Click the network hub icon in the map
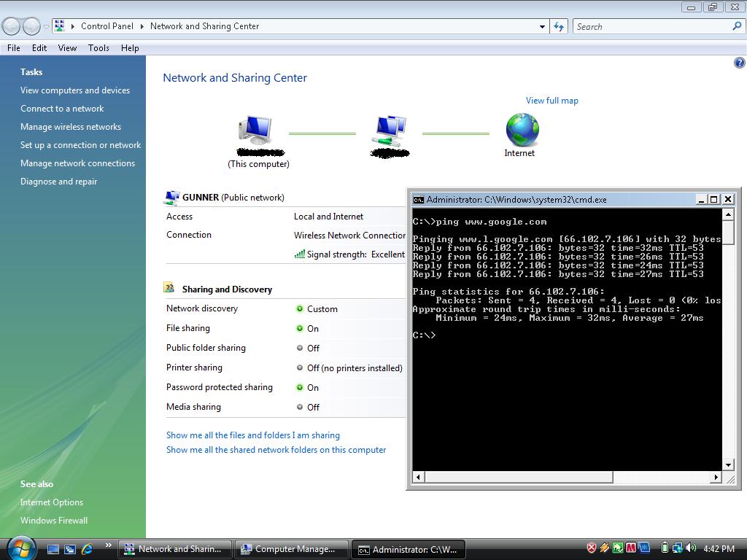Screen dimensions: 747x560 390,131
